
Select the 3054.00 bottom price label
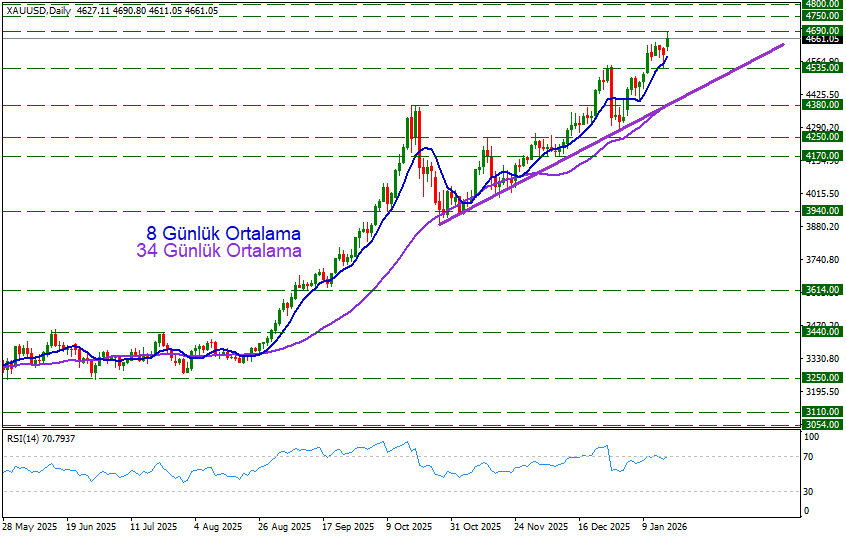tap(821, 425)
